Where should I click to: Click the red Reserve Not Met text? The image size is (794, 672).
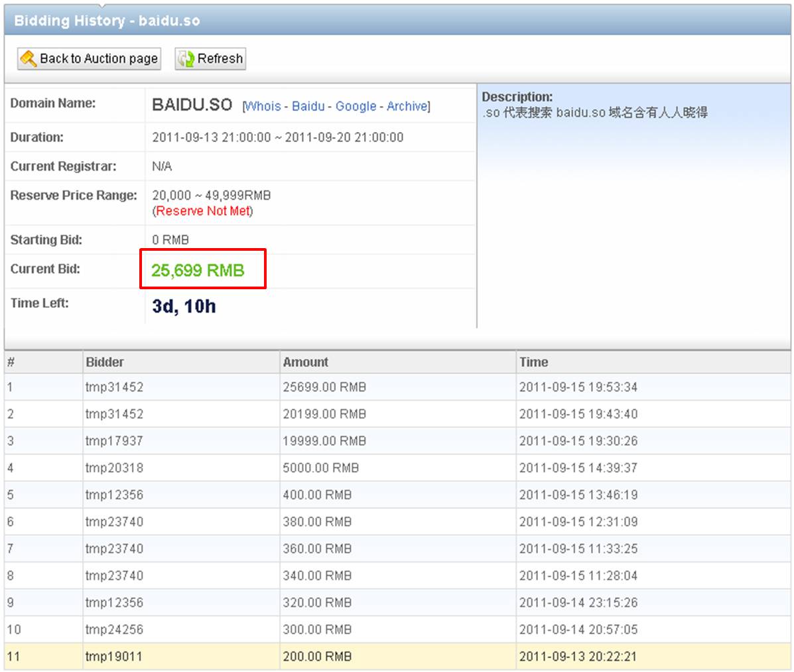(x=203, y=211)
